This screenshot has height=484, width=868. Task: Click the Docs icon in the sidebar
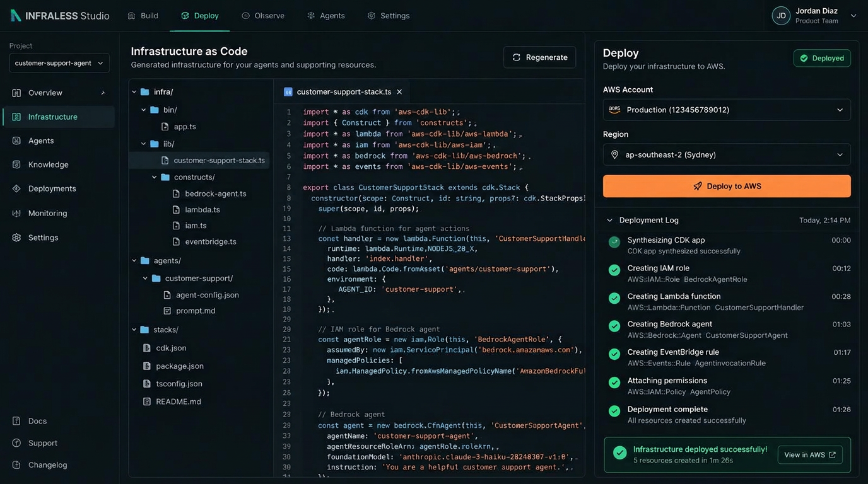click(16, 421)
